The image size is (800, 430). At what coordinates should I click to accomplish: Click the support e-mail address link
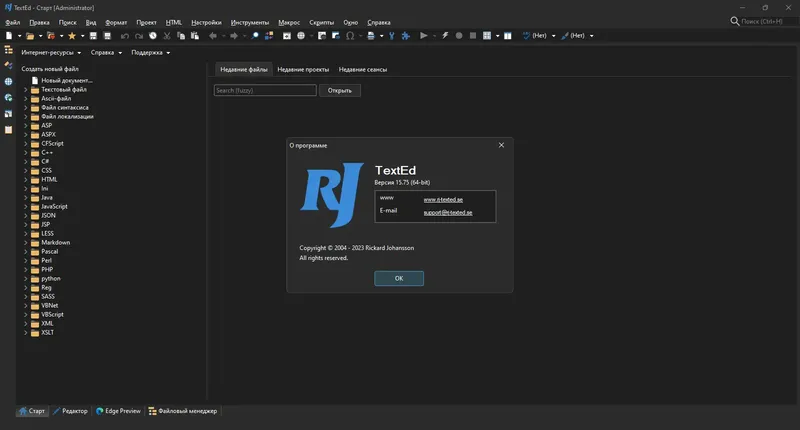[x=448, y=213]
